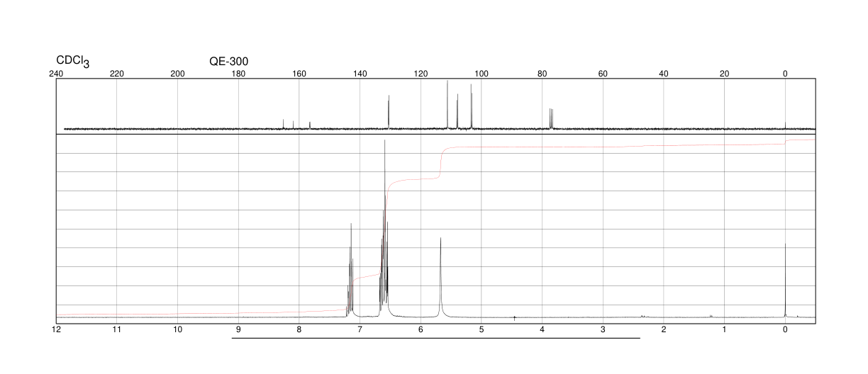Select the 20 label on carbon axis
868x374 pixels.
[x=725, y=74]
